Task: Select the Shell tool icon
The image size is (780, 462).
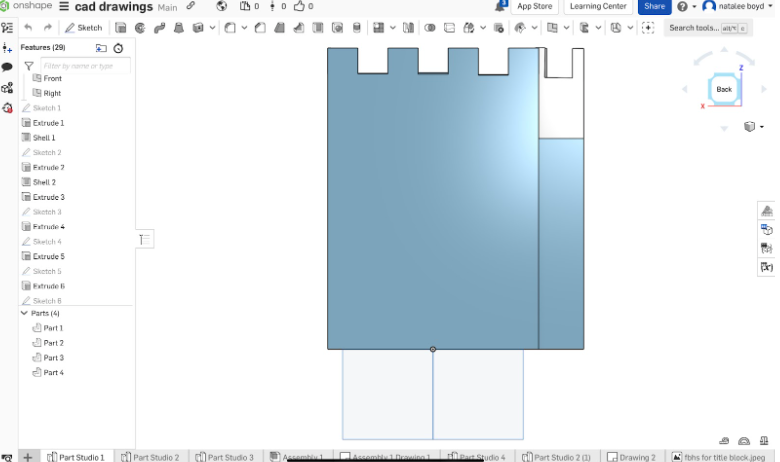Action: pos(317,28)
